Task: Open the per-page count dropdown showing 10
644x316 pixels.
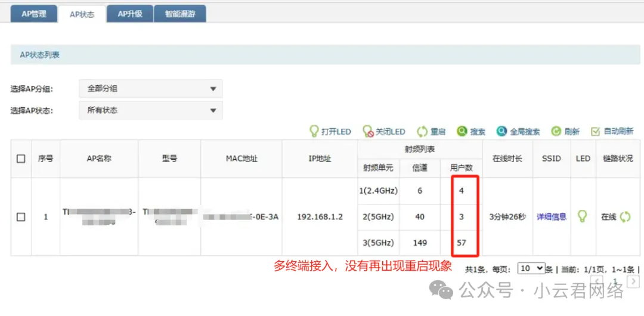Action: (x=531, y=268)
